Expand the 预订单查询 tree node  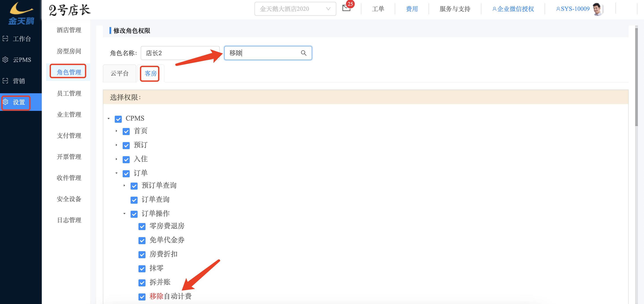coord(124,185)
